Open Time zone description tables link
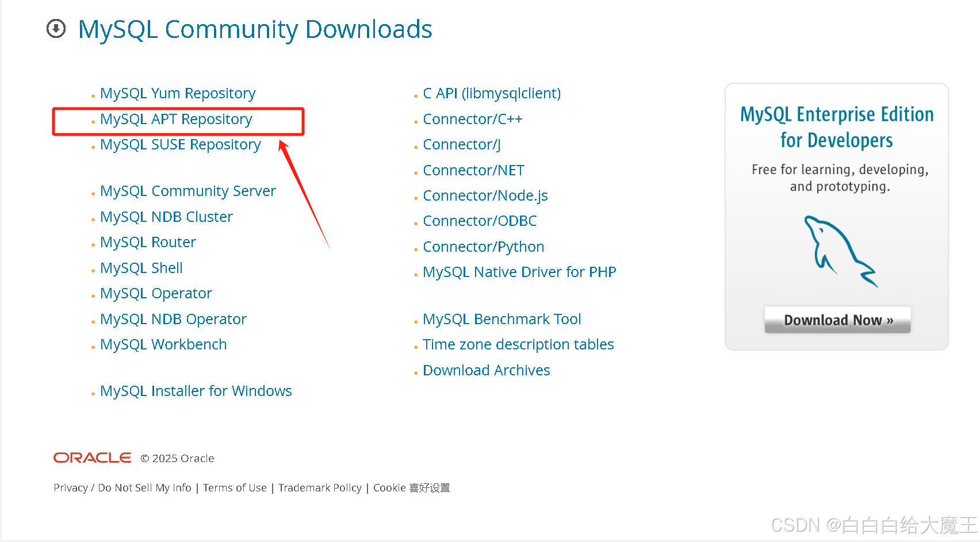The image size is (980, 542). coord(518,344)
